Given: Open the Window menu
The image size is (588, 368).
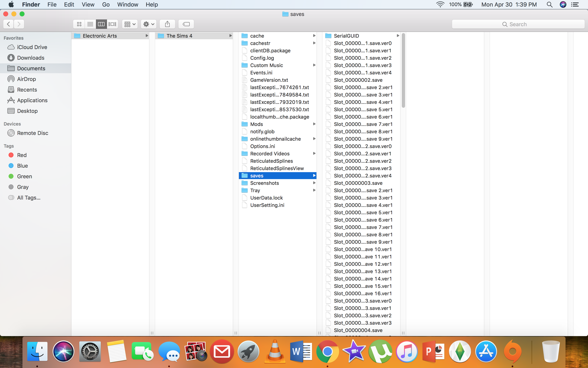Looking at the screenshot, I should click(x=128, y=4).
